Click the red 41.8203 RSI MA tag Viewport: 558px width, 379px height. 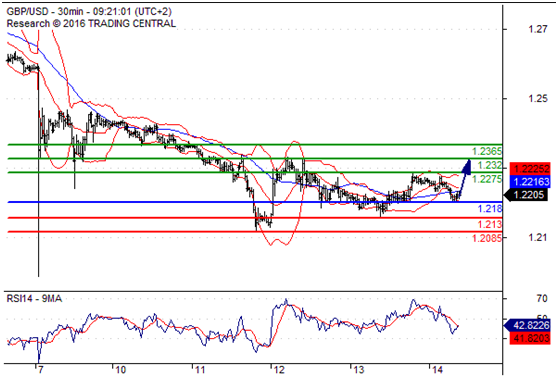tap(530, 338)
